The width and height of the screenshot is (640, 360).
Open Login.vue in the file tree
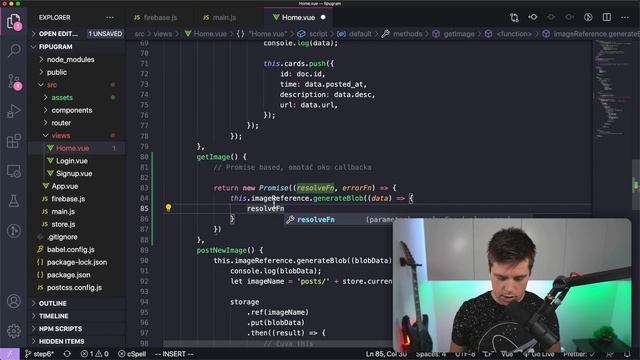[72, 161]
